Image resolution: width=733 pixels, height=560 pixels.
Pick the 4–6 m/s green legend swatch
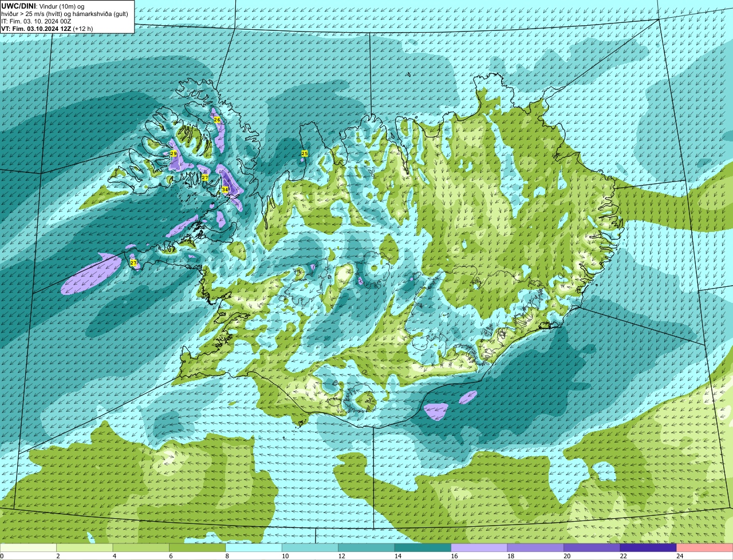[141, 547]
